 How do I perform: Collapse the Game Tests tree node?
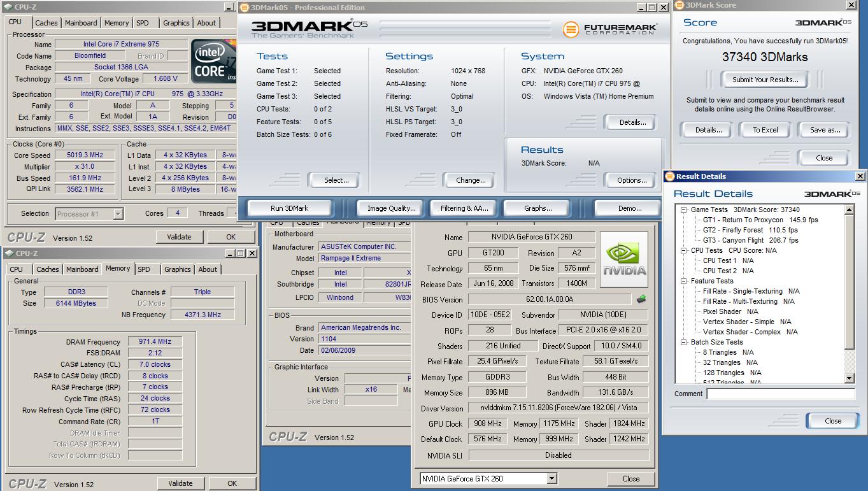tap(683, 210)
